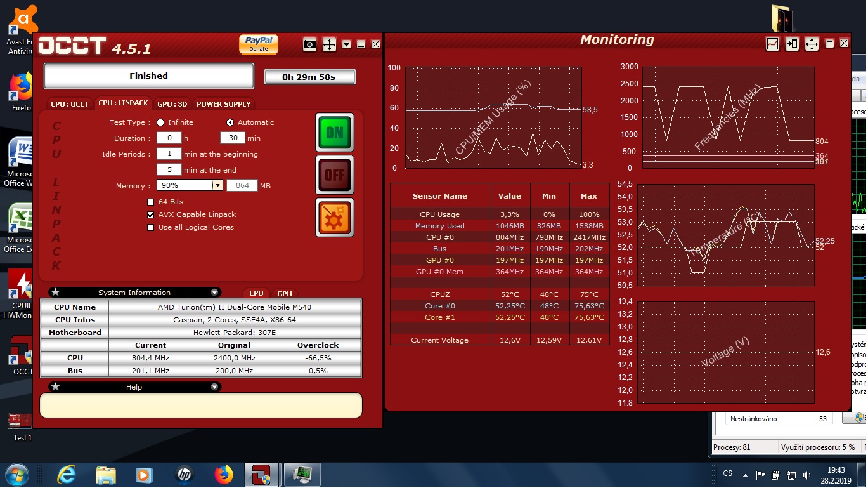868x488 pixels.
Task: Collapse the Help section header
Action: [x=134, y=387]
